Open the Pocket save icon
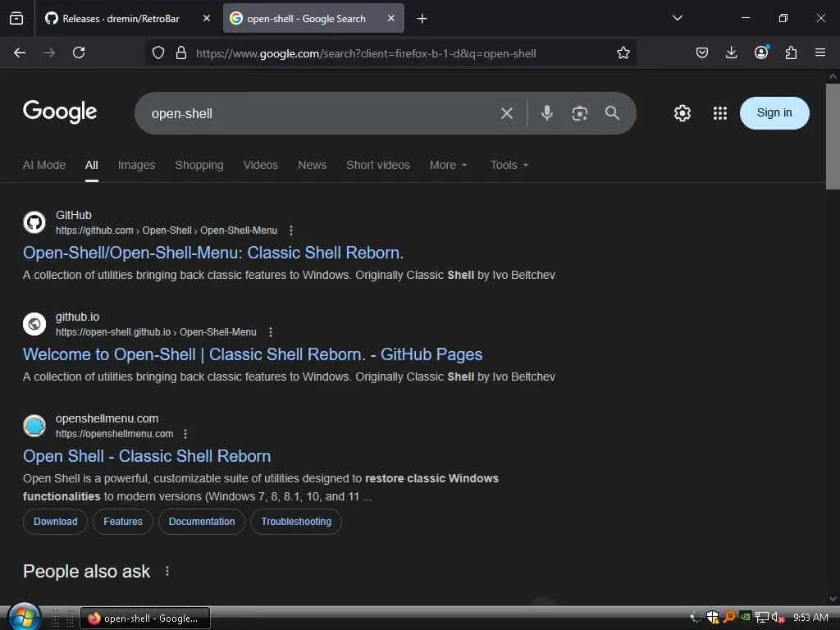The image size is (840, 630). coord(702,52)
